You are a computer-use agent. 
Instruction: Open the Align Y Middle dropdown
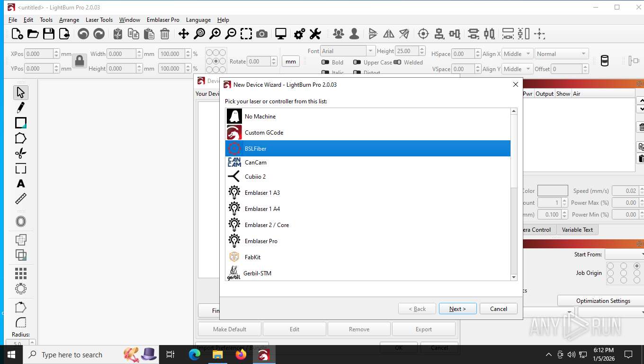tap(517, 69)
